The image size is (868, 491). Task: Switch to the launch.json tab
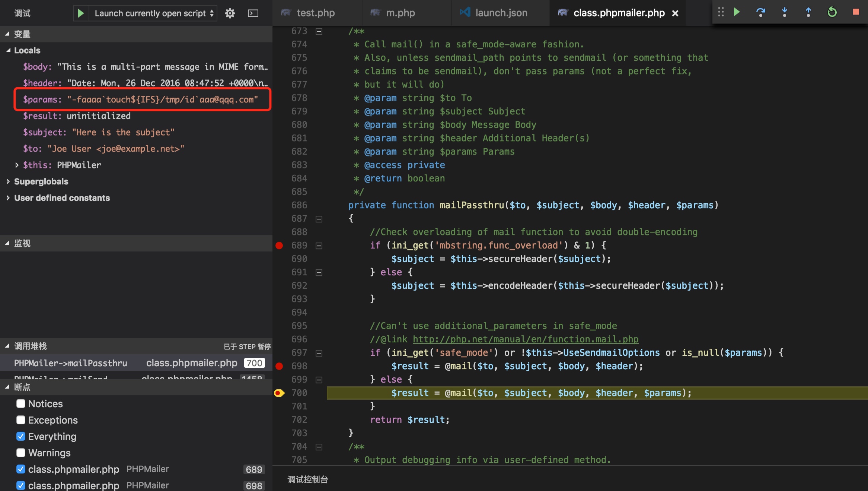(x=500, y=13)
